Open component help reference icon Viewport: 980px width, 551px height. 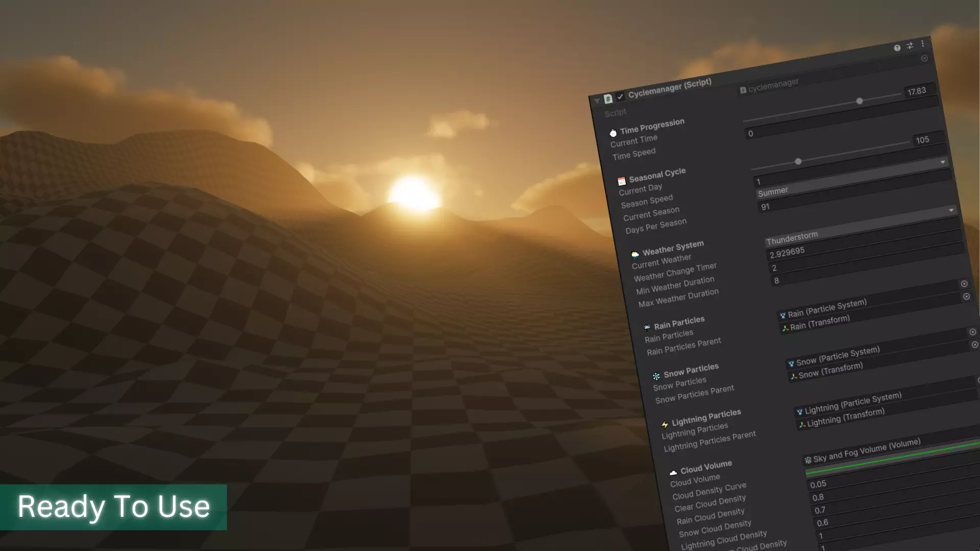tap(897, 48)
